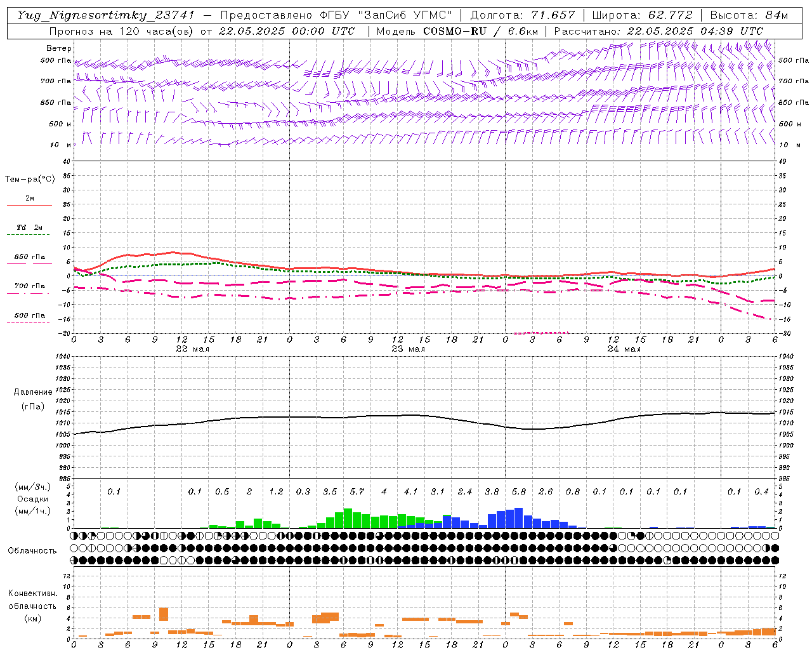Select the 0.8 precipitation value

[573, 492]
